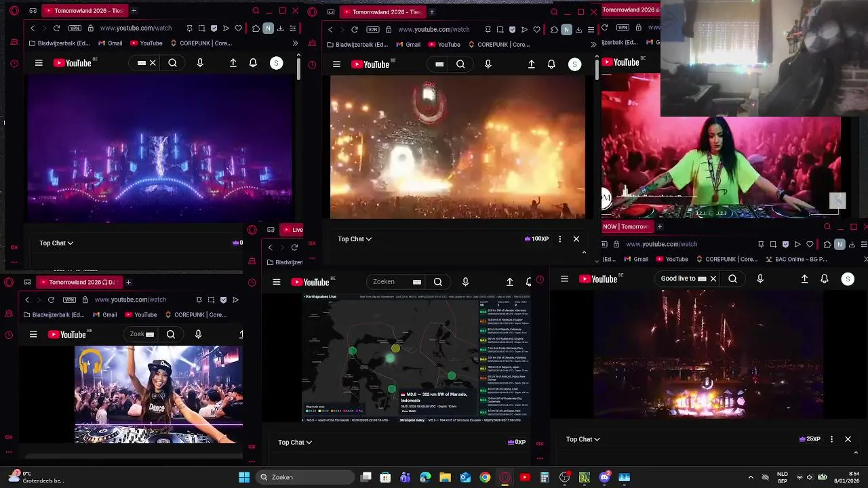Click YouTube search magnifier in top-middle window
Viewport: 868px width, 488px height.
point(460,64)
